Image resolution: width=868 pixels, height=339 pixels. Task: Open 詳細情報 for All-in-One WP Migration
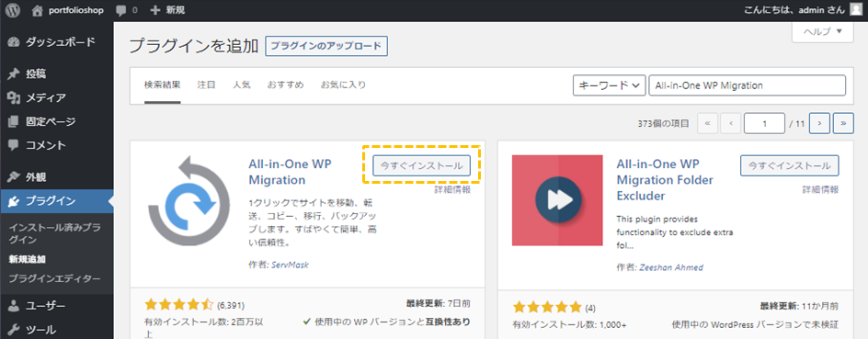tap(452, 189)
